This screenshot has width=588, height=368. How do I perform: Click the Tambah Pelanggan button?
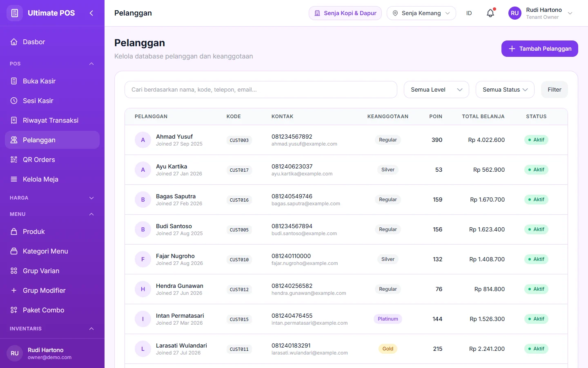[x=539, y=49]
